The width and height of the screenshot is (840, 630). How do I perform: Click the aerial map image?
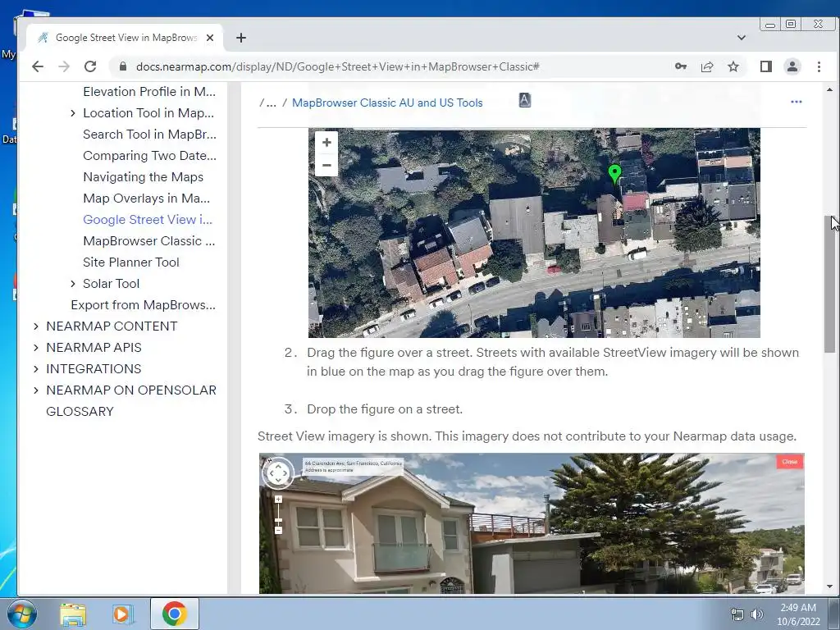coord(534,232)
